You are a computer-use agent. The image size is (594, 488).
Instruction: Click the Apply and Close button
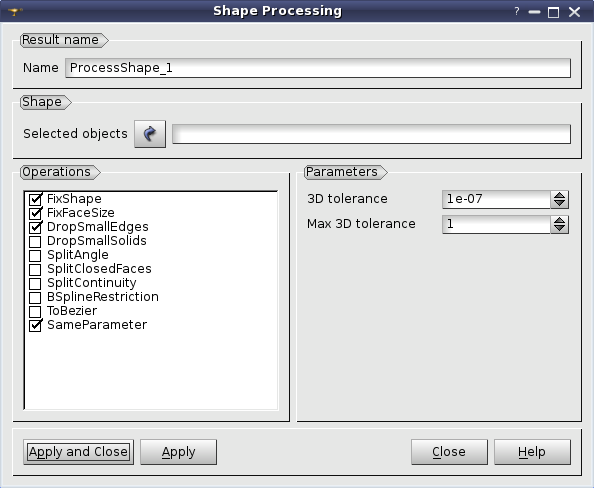point(78,452)
